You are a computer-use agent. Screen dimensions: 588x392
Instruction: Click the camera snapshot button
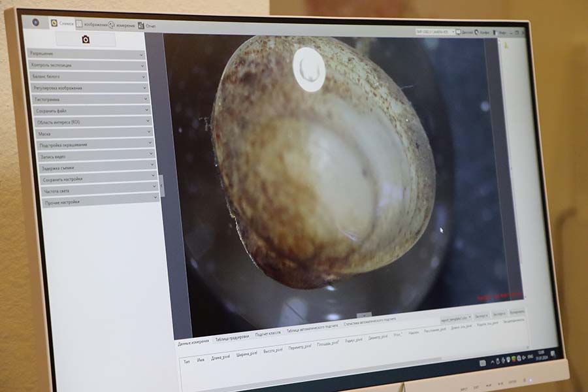pyautogui.click(x=86, y=39)
